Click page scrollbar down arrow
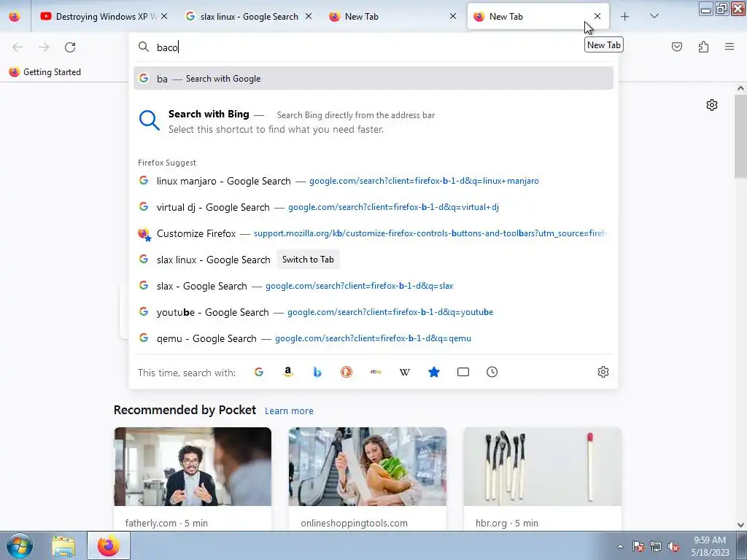Screen dimensions: 747x560 (x=740, y=525)
